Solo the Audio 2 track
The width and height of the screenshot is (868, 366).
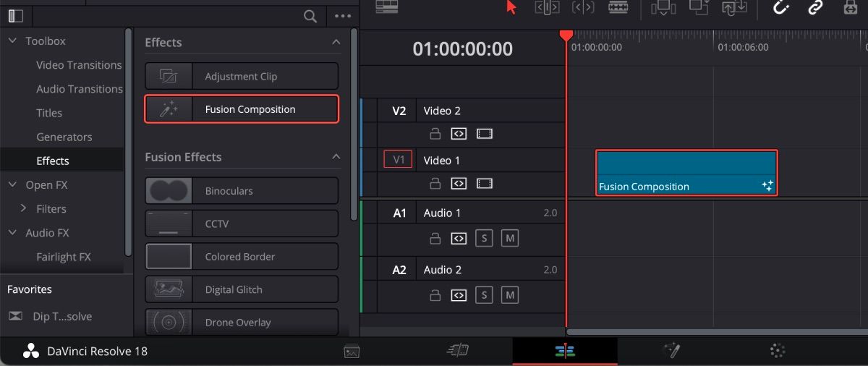point(484,295)
